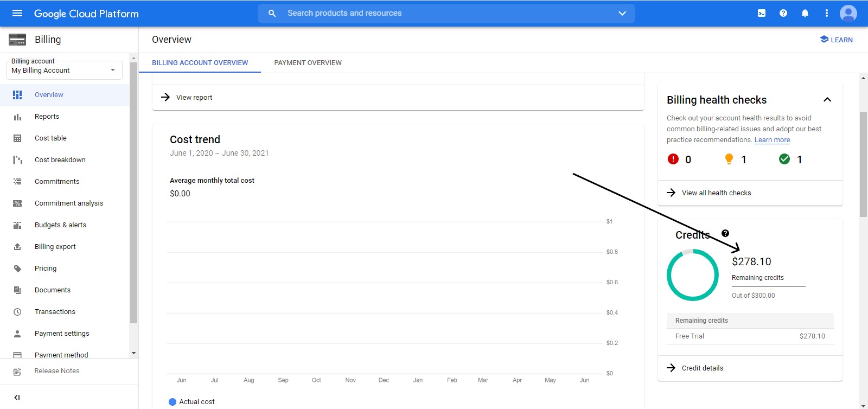Expand the search bar dropdown arrow
868x409 pixels.
622,13
